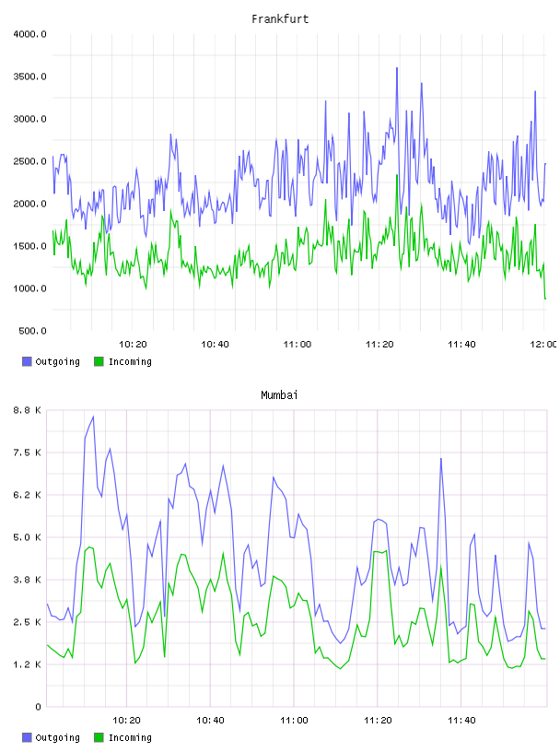Click the 1.2 K y-axis label in Mumbai chart
The width and height of the screenshot is (560, 752).
pos(28,664)
